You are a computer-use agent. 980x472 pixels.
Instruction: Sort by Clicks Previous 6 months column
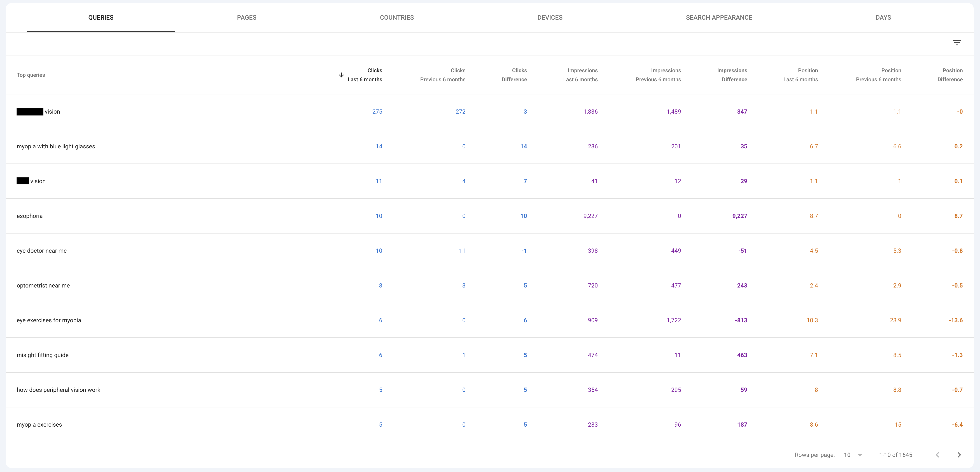(443, 75)
